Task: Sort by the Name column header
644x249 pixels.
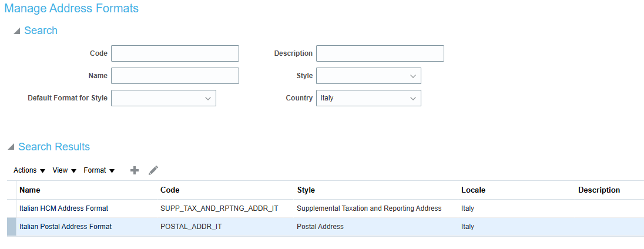Action: click(30, 190)
